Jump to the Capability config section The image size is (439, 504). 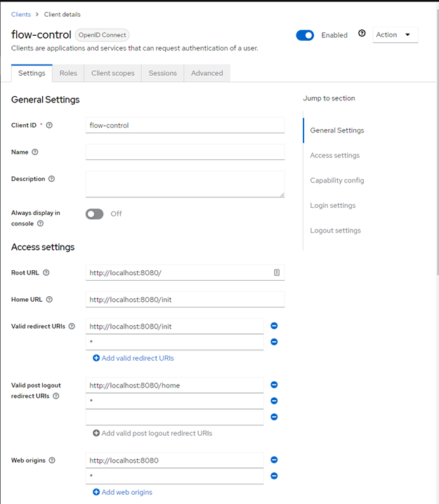click(336, 180)
